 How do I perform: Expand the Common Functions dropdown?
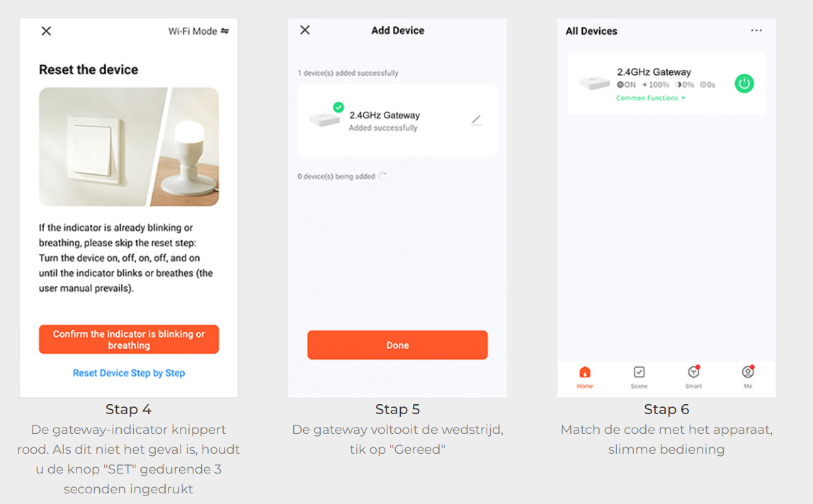click(x=651, y=98)
